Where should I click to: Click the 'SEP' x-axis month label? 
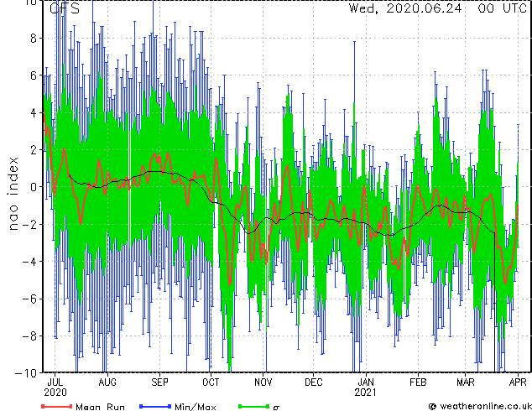point(159,382)
